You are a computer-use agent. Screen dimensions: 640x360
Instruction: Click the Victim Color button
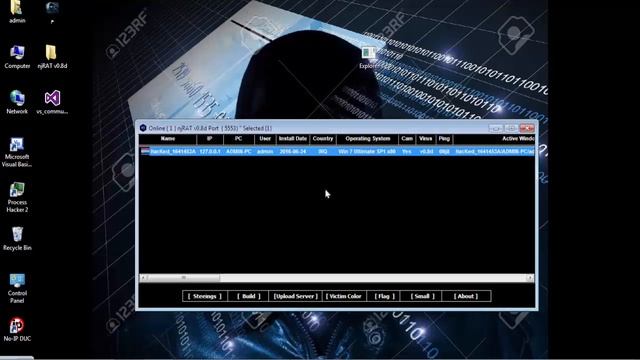click(x=344, y=296)
